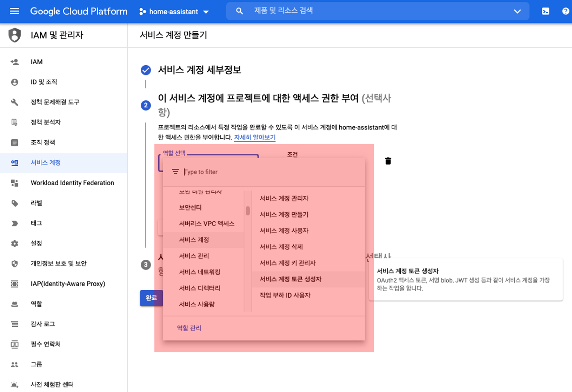Open 사전 체험판 센터 in sidebar
This screenshot has height=392, width=572.
coord(52,384)
